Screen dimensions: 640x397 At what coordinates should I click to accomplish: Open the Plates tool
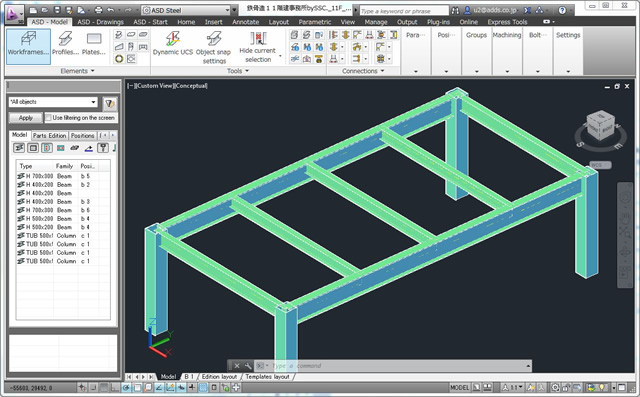[93, 44]
